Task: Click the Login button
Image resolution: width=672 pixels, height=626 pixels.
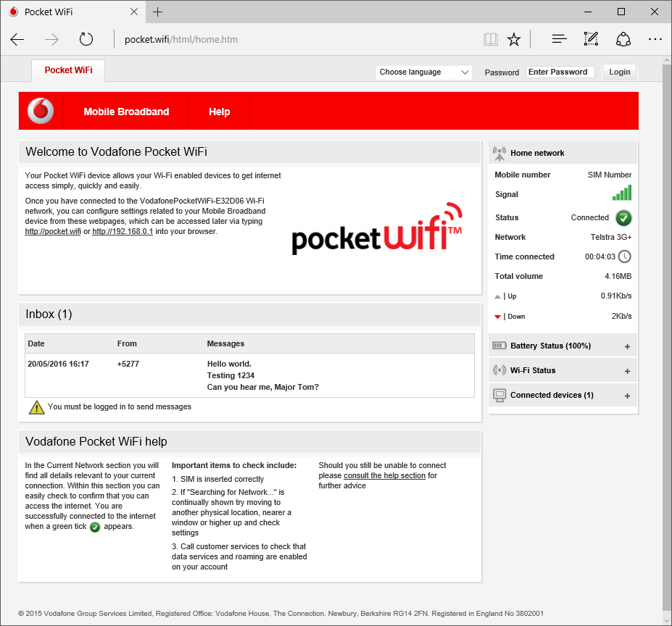Action: point(620,72)
